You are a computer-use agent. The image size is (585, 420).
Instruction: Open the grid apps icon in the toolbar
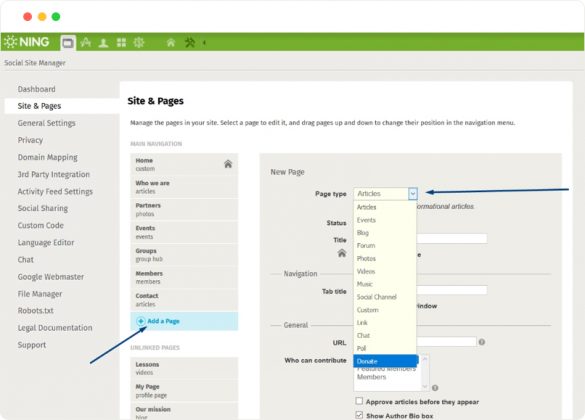pos(121,43)
